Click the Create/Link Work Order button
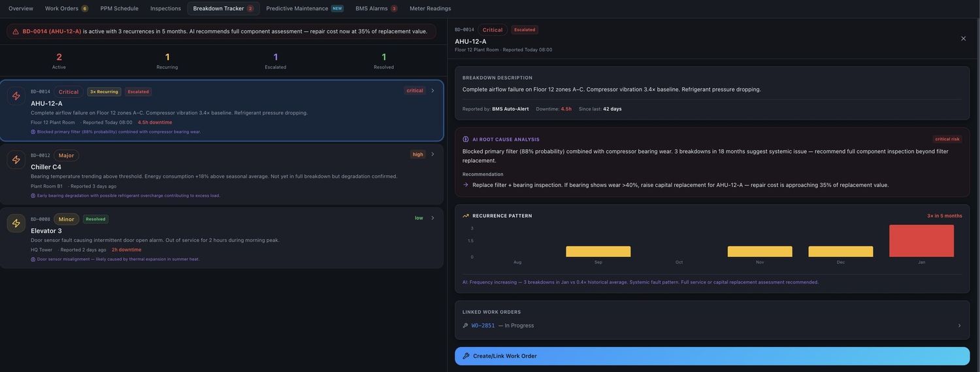The image size is (980, 372). point(712,356)
